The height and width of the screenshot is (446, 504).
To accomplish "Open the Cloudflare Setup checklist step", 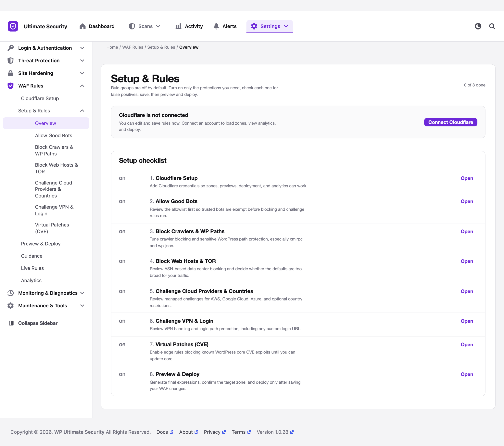I will [467, 178].
